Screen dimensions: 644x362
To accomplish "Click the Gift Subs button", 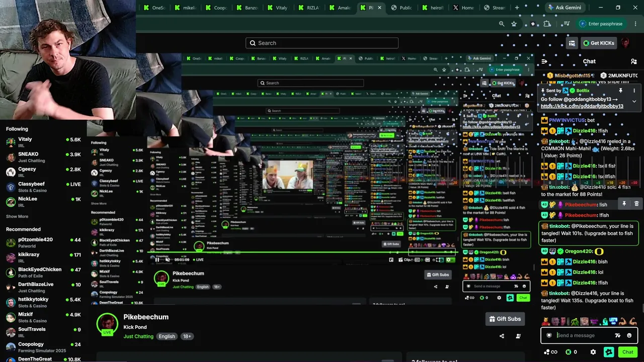I will pos(505,319).
